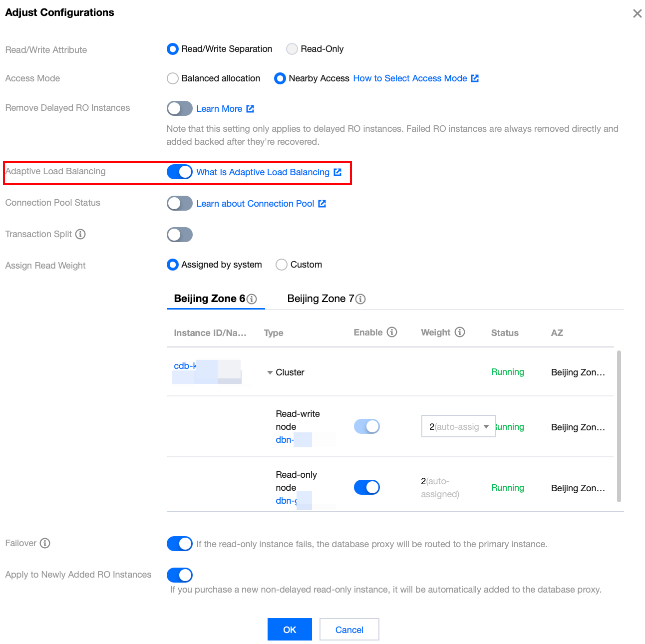Click the Weight column info icon
645x644 pixels.
pos(460,332)
